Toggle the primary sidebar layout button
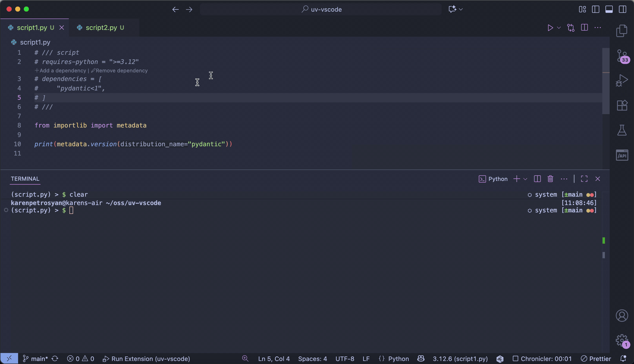The width and height of the screenshot is (634, 364). (596, 9)
